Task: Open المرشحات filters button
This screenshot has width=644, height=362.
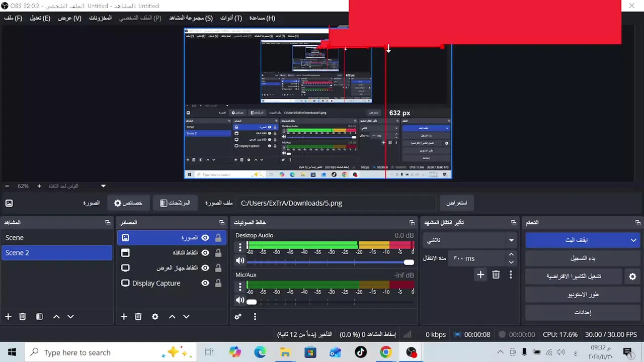Action: (175, 203)
